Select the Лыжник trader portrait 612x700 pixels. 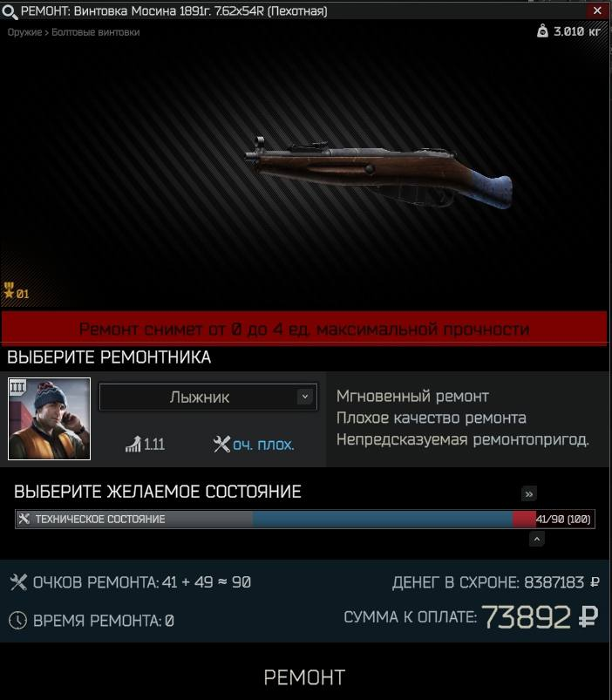pos(49,418)
